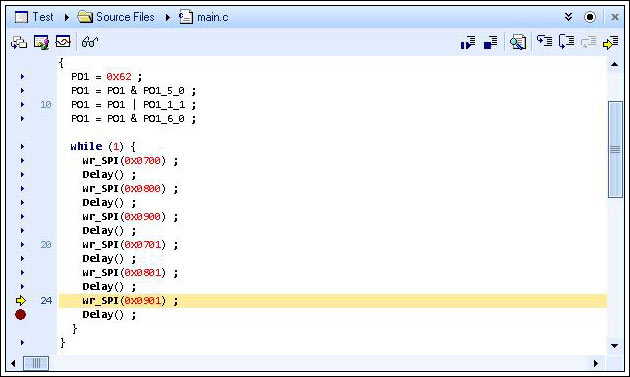Click the gutter marker beside wr_SPI(0x0801)
The width and height of the screenshot is (630, 377).
(22, 273)
